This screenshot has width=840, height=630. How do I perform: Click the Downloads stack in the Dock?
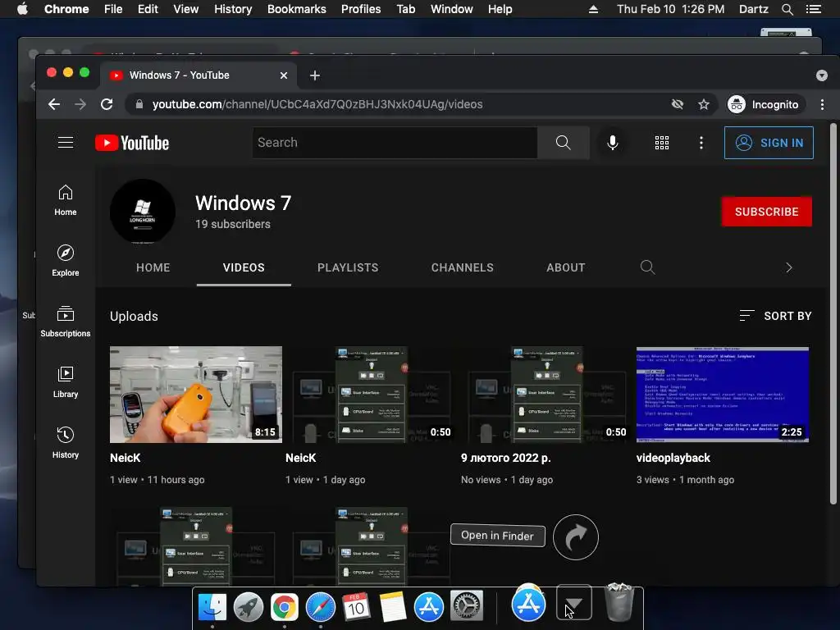[573, 603]
